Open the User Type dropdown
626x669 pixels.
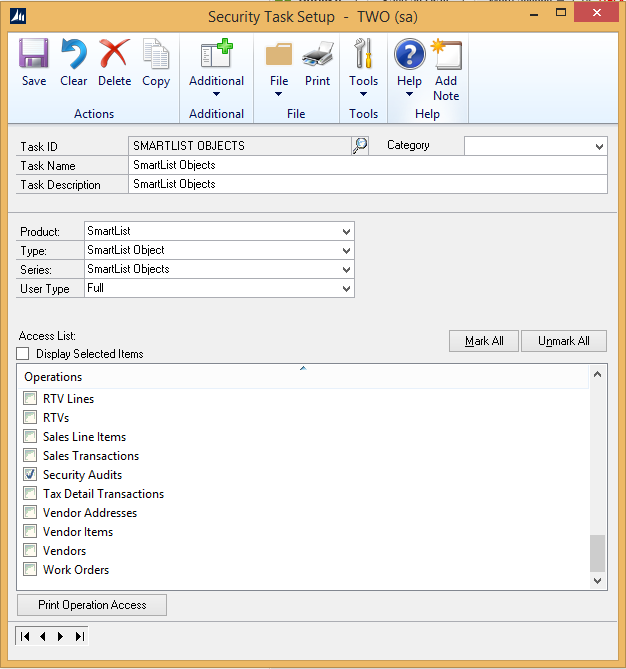click(x=346, y=289)
